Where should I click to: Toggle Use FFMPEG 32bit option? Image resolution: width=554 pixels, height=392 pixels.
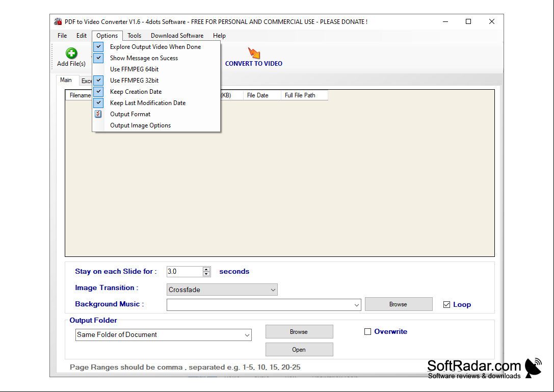[x=156, y=81]
